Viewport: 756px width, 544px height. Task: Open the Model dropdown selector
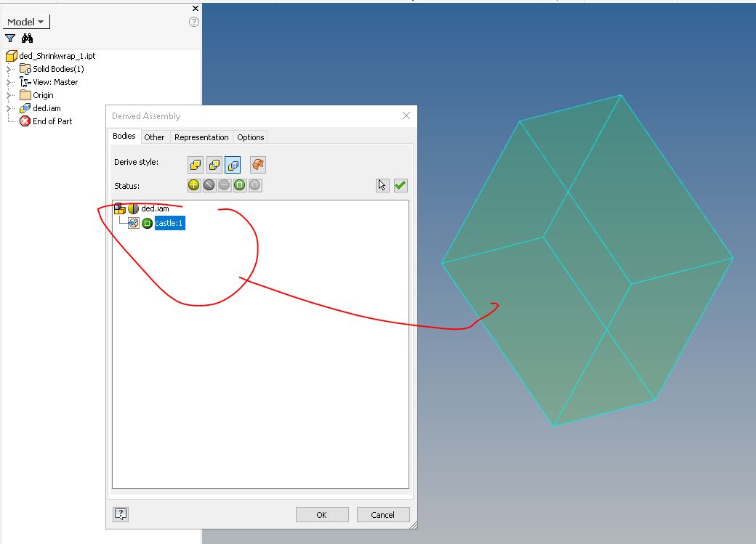coord(24,21)
